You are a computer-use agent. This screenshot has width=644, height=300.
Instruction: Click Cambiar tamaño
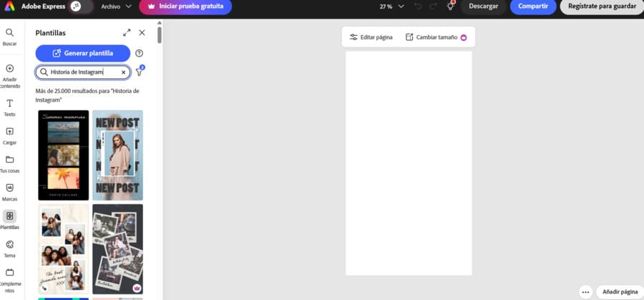pyautogui.click(x=431, y=37)
